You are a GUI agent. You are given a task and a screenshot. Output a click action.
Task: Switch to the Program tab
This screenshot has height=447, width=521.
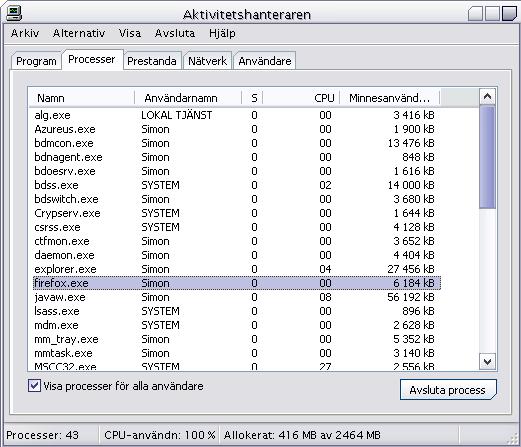(36, 61)
